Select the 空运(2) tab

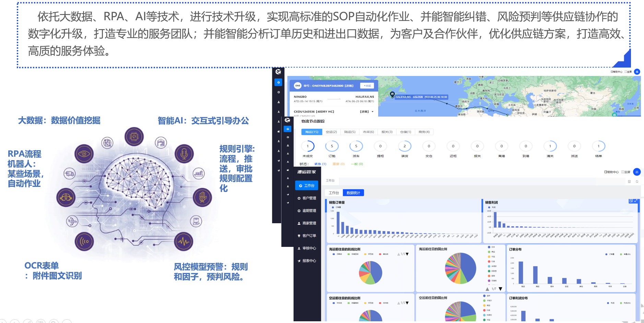tap(331, 132)
